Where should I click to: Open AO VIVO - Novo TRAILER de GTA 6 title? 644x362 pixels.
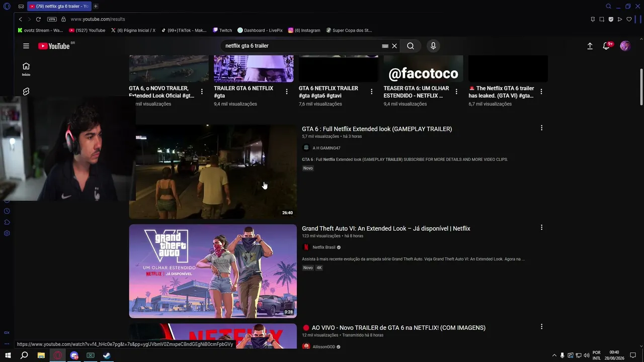pos(394,328)
